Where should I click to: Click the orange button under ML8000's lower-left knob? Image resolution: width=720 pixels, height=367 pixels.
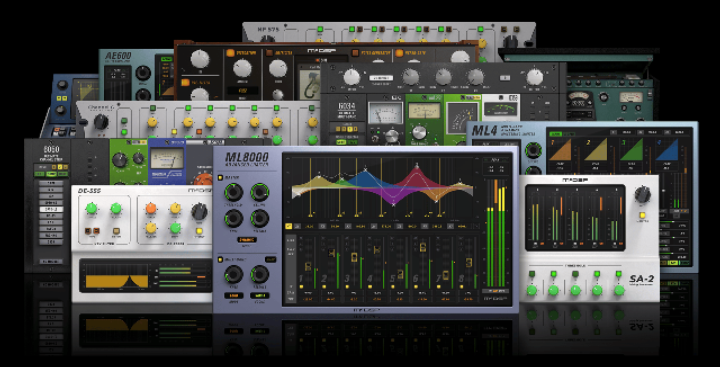coord(234,295)
